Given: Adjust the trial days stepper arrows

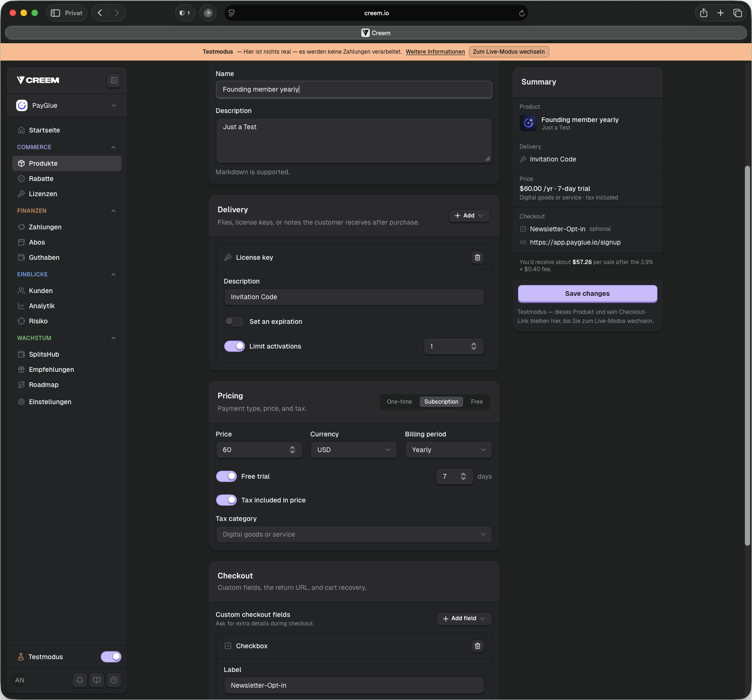Looking at the screenshot, I should point(463,476).
